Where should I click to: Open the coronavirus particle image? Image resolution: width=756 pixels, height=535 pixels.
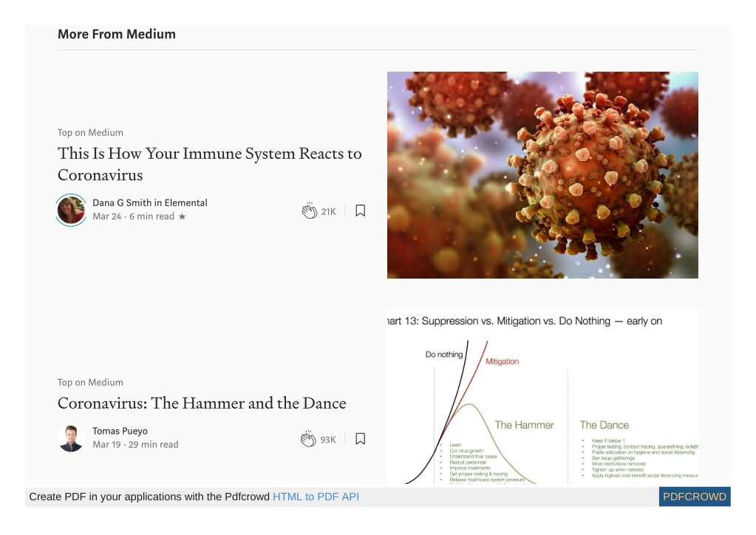542,175
